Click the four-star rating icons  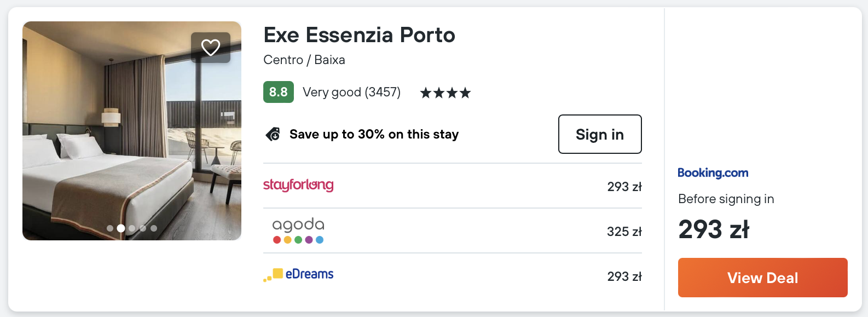(445, 93)
